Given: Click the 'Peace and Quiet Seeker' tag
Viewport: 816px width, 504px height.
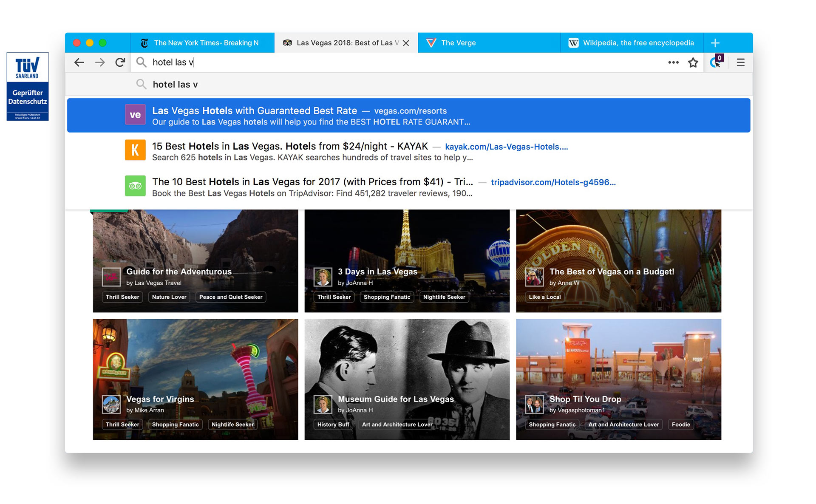Looking at the screenshot, I should point(231,297).
